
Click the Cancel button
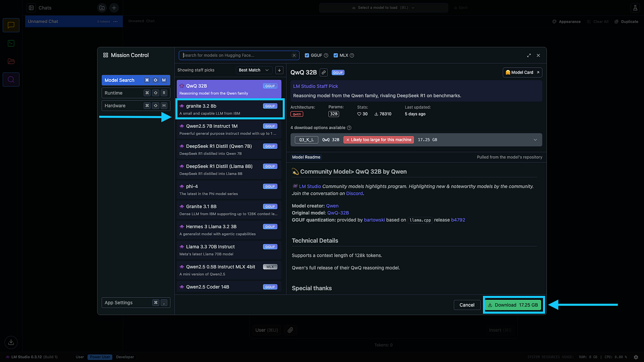point(467,305)
